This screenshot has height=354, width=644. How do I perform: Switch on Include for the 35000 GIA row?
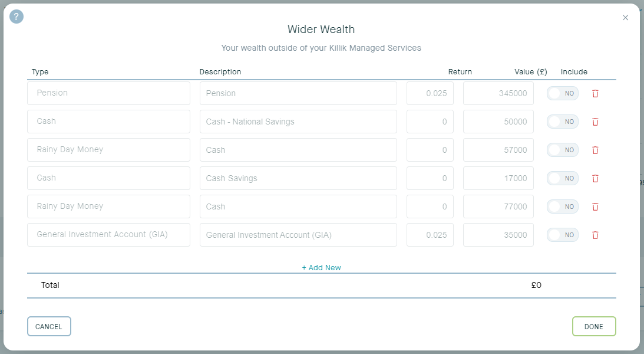(562, 235)
